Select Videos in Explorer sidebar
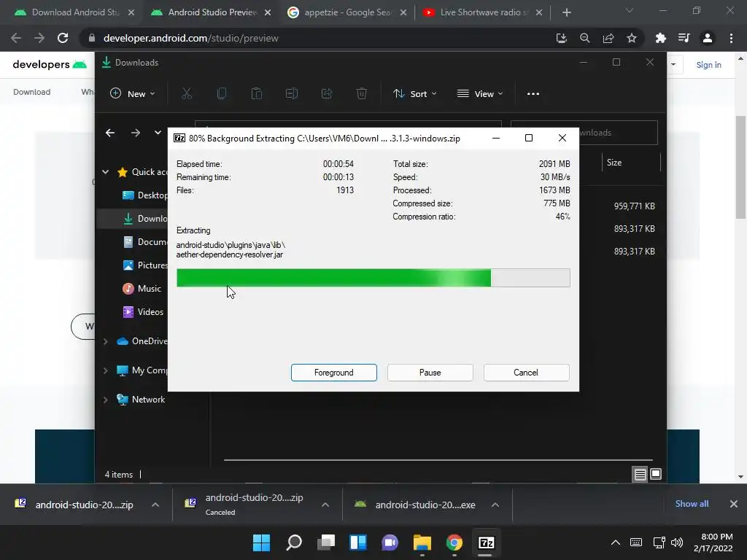 tap(144, 312)
